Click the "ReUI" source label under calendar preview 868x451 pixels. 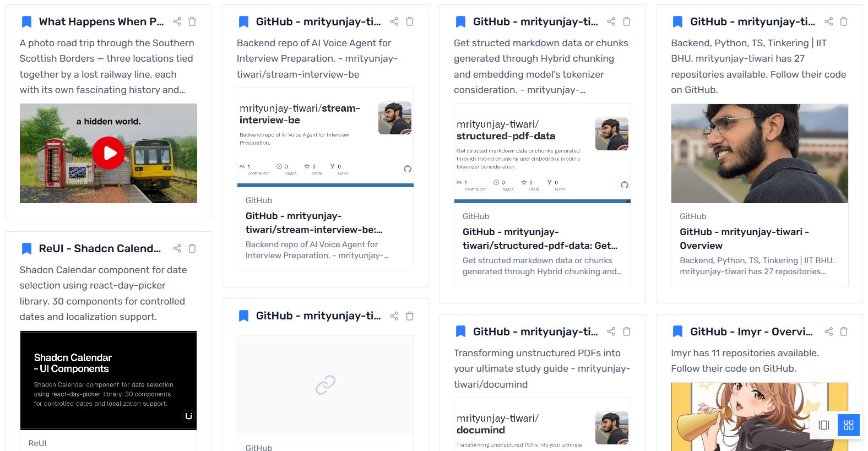tap(37, 443)
